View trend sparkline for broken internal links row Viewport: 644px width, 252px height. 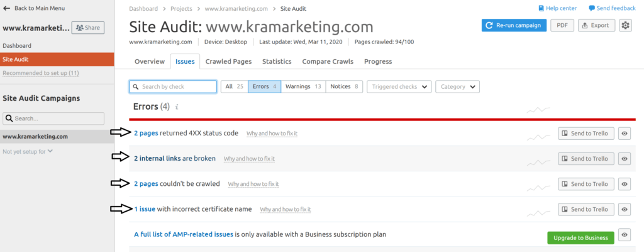click(538, 163)
